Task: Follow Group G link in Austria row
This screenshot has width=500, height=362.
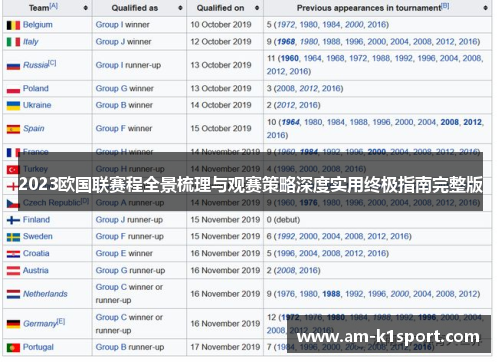Action: pyautogui.click(x=111, y=270)
